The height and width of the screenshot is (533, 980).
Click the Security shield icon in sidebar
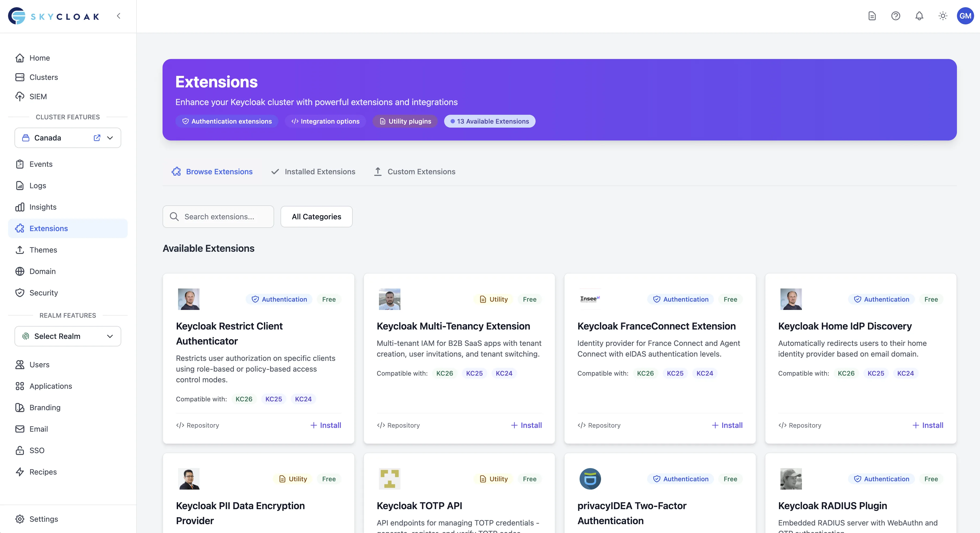click(x=20, y=293)
